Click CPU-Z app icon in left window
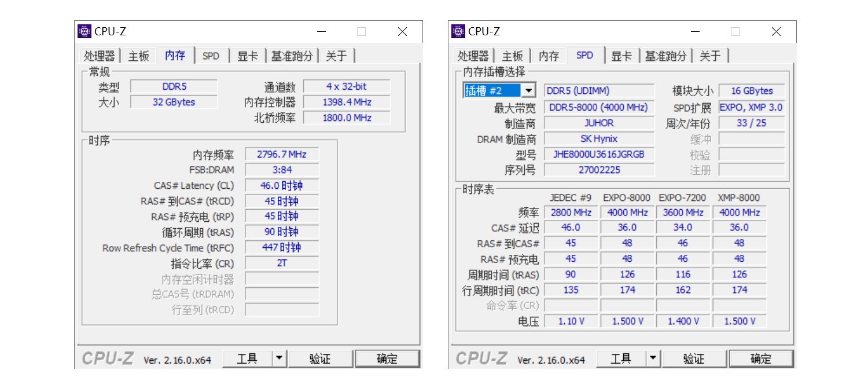This screenshot has height=388, width=868. pyautogui.click(x=84, y=31)
